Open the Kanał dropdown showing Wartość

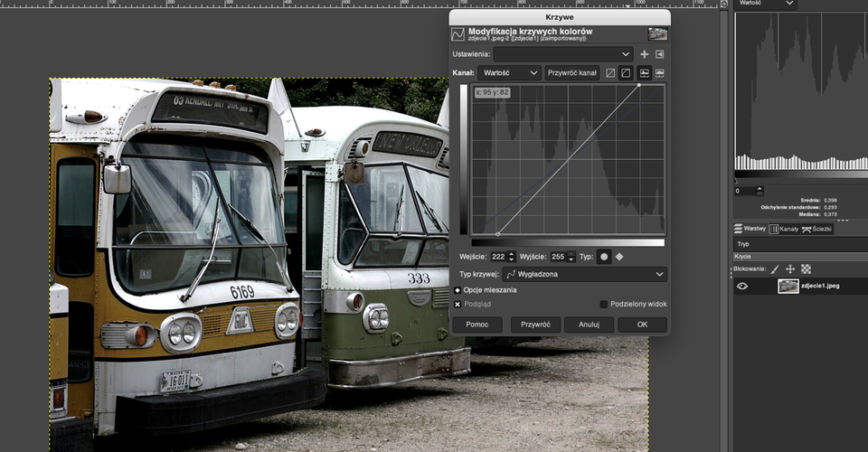(509, 73)
